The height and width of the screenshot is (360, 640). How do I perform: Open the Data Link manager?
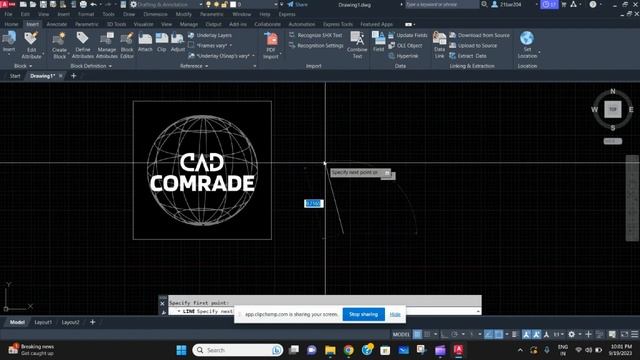click(439, 45)
